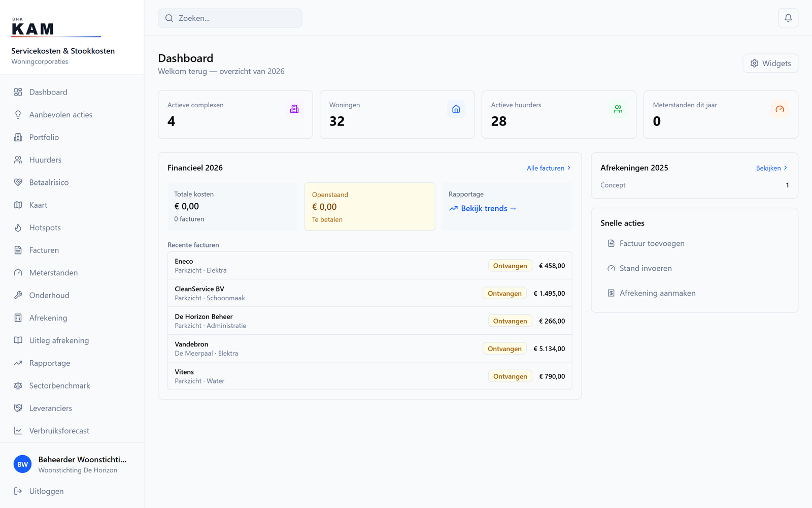Focus the Zoeken search field
Screen dimensions: 812x508
point(230,18)
